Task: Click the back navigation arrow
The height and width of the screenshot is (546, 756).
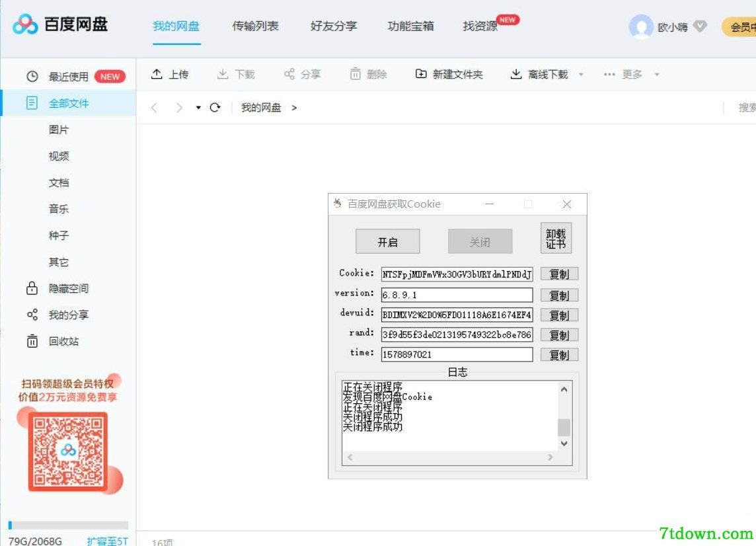Action: [x=154, y=108]
